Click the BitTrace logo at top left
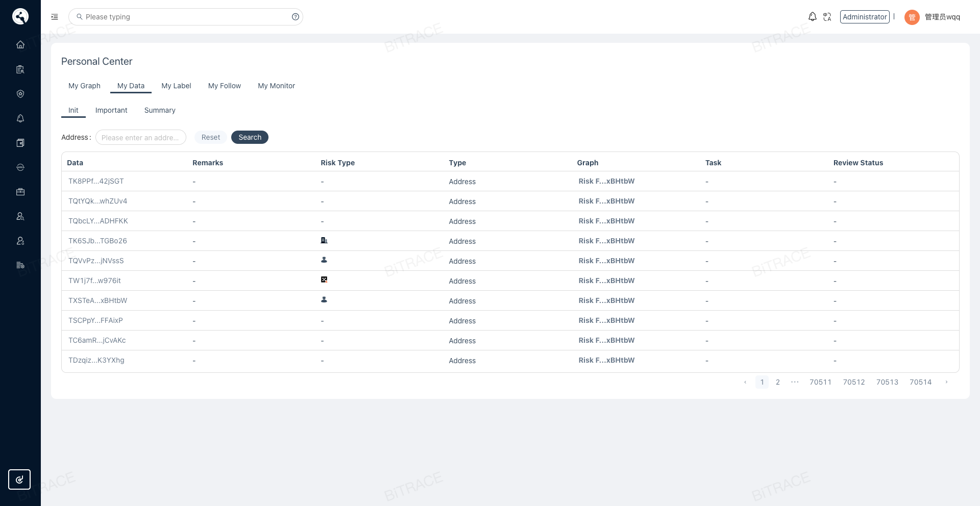 coord(20,16)
